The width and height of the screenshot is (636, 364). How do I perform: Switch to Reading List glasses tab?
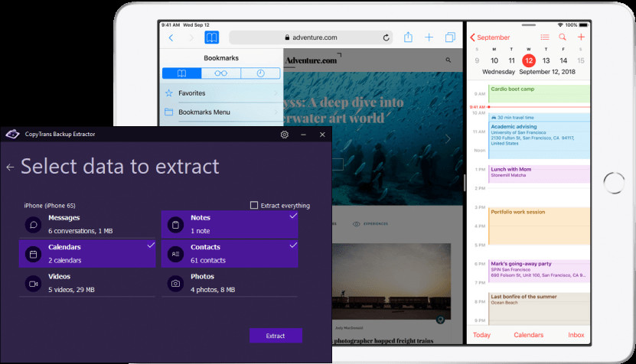pyautogui.click(x=220, y=73)
